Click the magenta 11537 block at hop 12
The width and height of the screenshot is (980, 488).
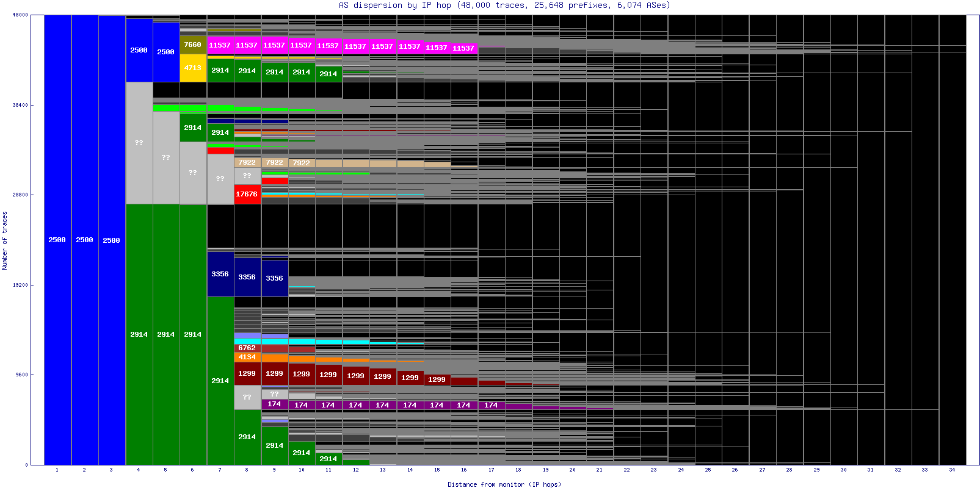pos(356,46)
